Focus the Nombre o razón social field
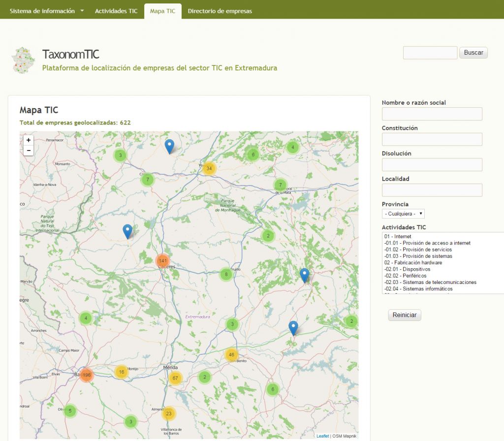Image resolution: width=504 pixels, height=441 pixels. point(432,114)
